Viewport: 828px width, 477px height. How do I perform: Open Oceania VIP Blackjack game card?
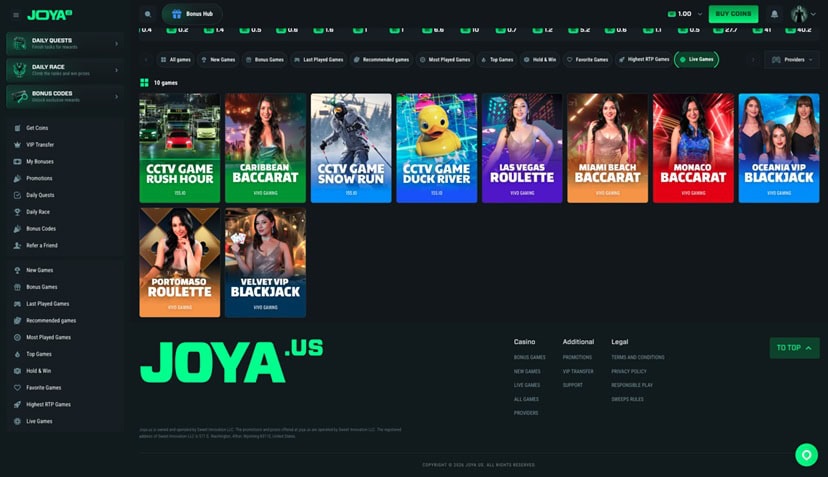(779, 148)
